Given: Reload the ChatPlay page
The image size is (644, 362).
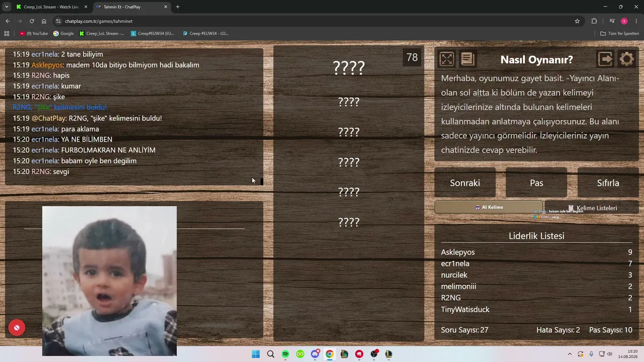Looking at the screenshot, I should pyautogui.click(x=32, y=21).
